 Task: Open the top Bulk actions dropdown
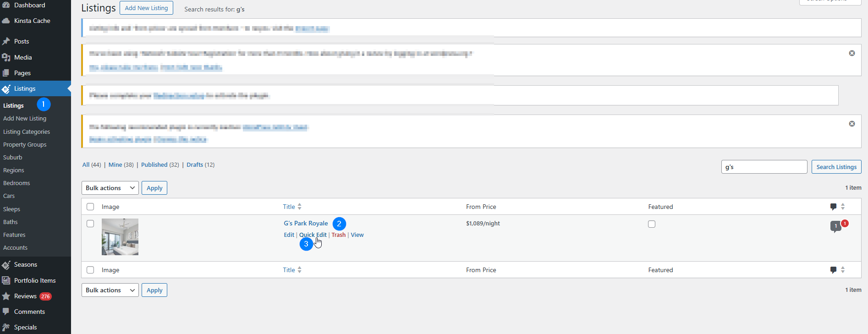[110, 188]
